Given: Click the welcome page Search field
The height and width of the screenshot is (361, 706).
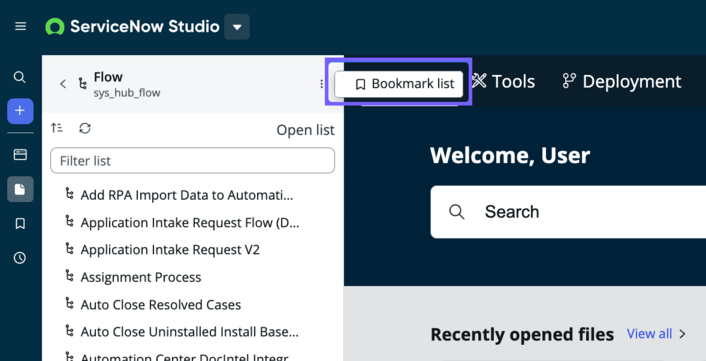Looking at the screenshot, I should (568, 212).
